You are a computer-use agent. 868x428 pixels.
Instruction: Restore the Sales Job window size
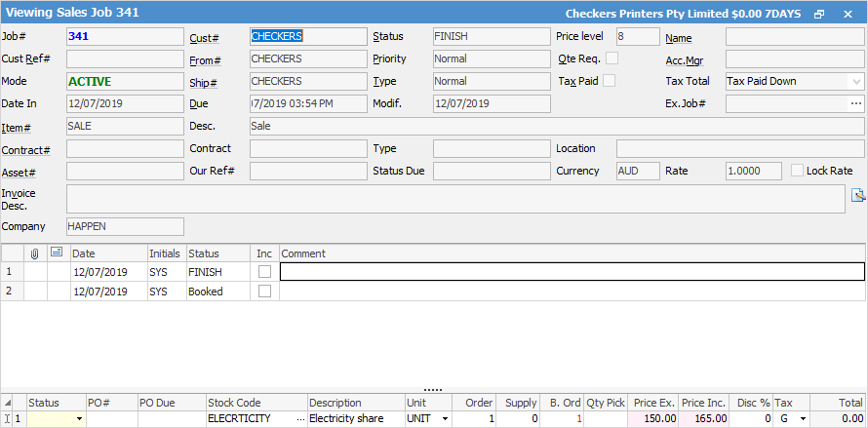(819, 14)
